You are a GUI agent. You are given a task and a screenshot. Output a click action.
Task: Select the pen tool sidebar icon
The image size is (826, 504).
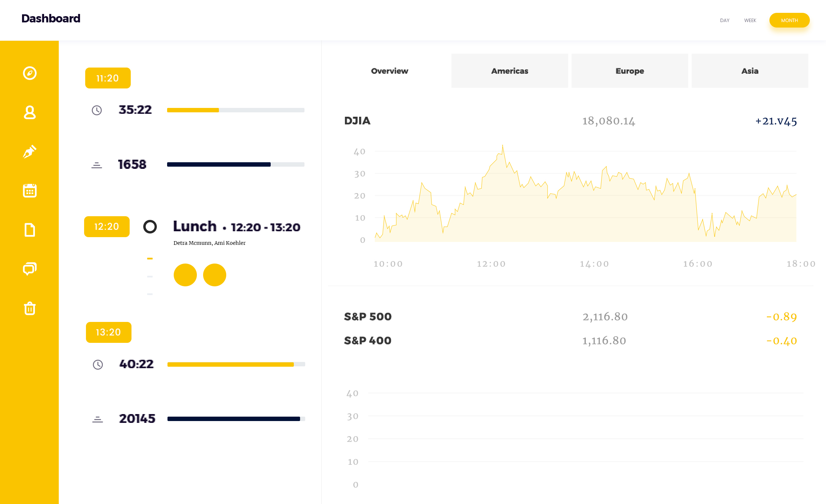point(30,152)
